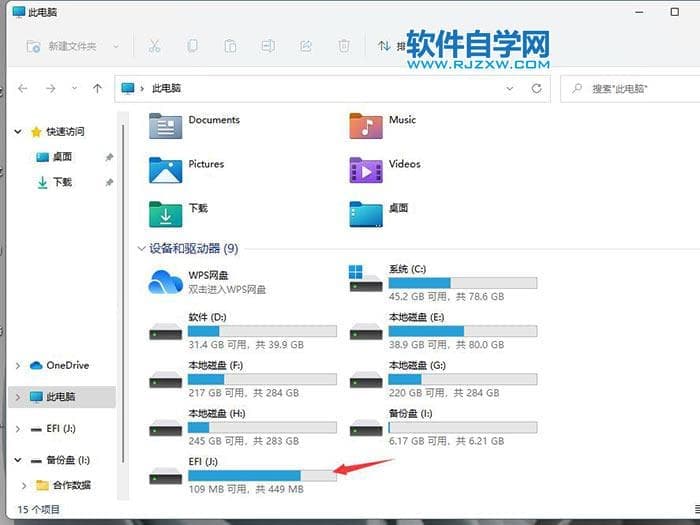
Task: Click the Rename icon in toolbar
Action: (268, 46)
